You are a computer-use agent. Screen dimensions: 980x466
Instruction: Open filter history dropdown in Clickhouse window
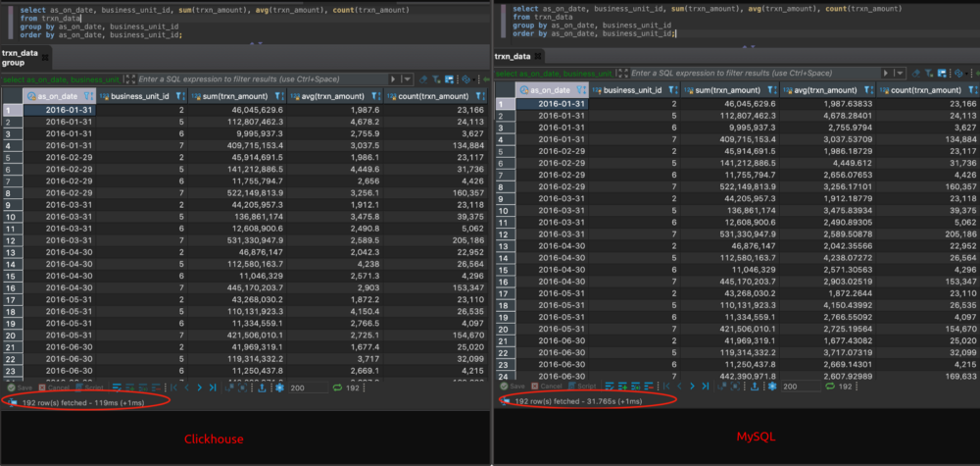pos(408,78)
